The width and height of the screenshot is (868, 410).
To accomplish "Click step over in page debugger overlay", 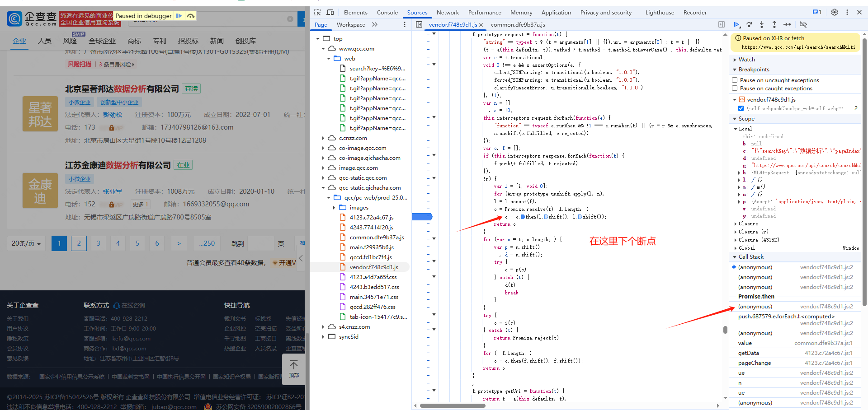I will [191, 16].
